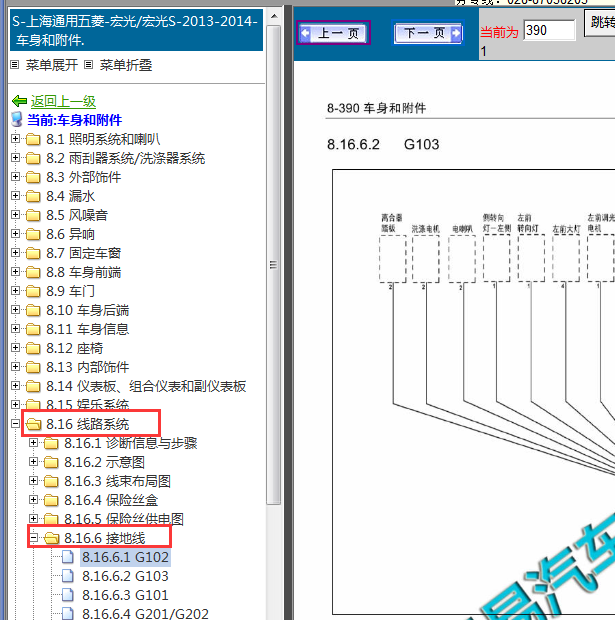
Task: Click the folder icon of 8.3 外部饰件
Action: click(33, 177)
